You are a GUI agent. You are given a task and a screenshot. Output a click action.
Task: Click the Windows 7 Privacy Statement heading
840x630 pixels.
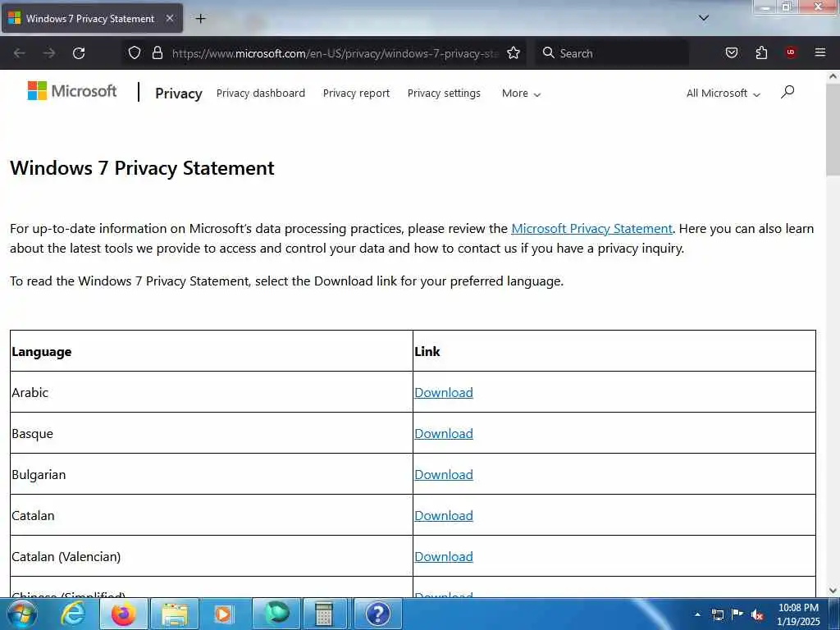tap(142, 168)
